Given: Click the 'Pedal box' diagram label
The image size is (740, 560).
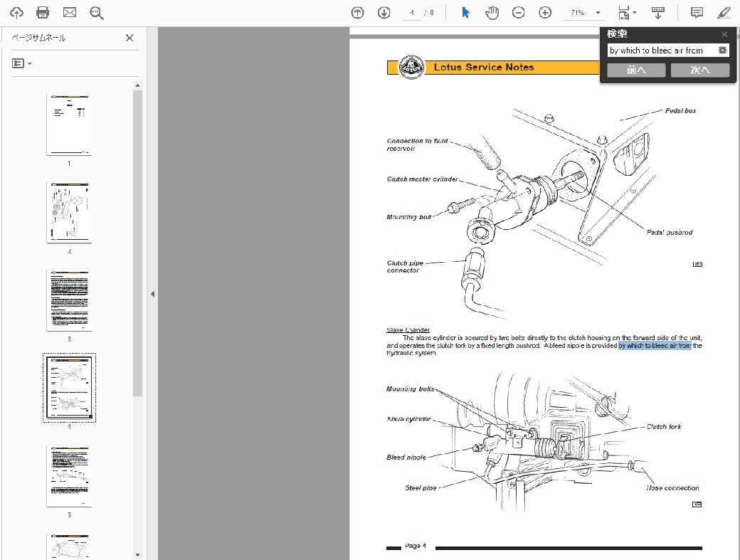Looking at the screenshot, I should (x=680, y=110).
